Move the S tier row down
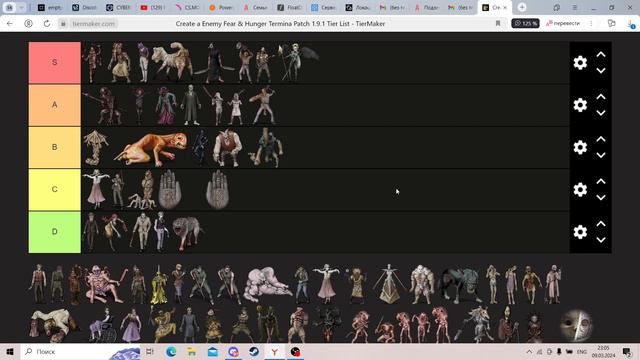 [601, 71]
